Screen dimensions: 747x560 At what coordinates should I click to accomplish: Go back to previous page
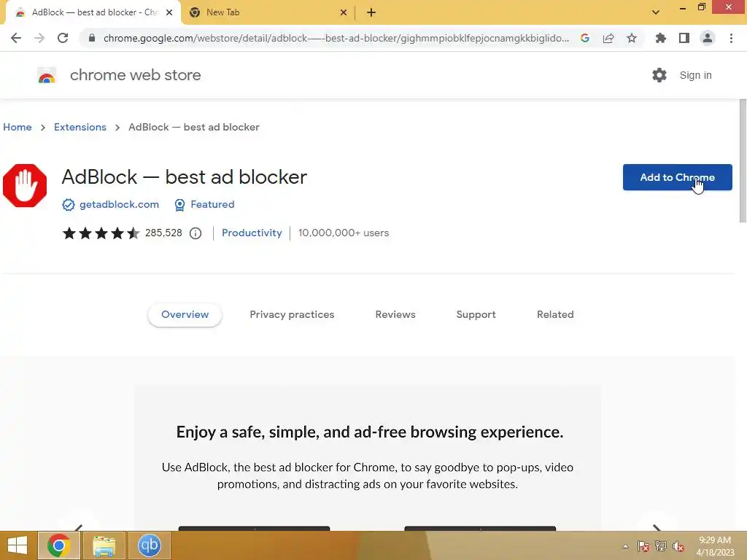tap(16, 38)
